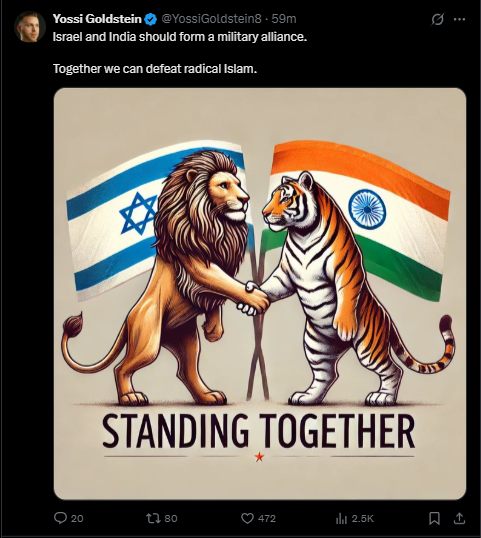The image size is (481, 538).
Task: Open the three-dot more options menu
Action: [459, 19]
